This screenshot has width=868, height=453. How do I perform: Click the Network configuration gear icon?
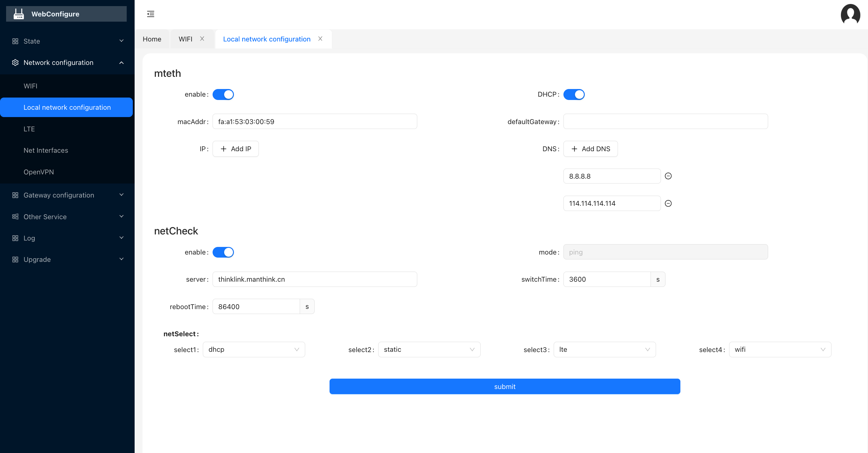[x=15, y=63]
